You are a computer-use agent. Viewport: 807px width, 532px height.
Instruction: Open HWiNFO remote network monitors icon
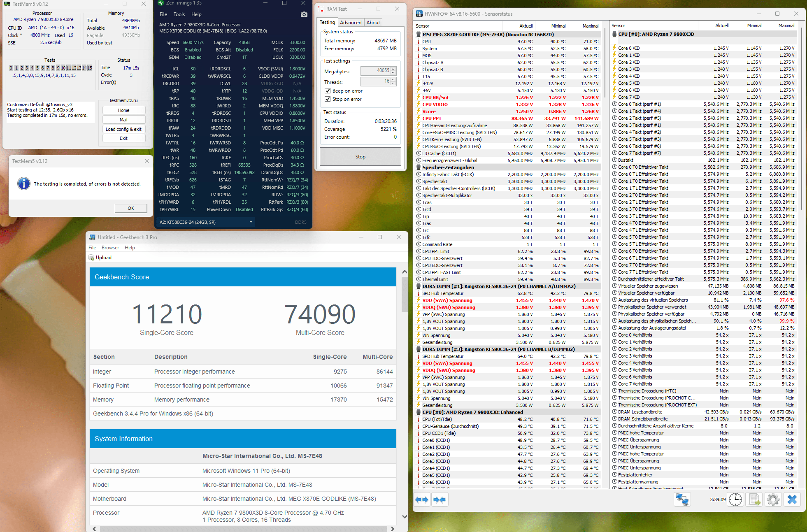pos(682,499)
